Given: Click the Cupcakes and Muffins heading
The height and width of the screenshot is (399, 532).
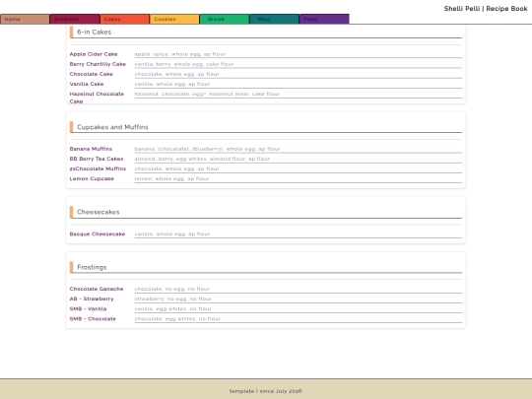Looking at the screenshot, I should [112, 127].
